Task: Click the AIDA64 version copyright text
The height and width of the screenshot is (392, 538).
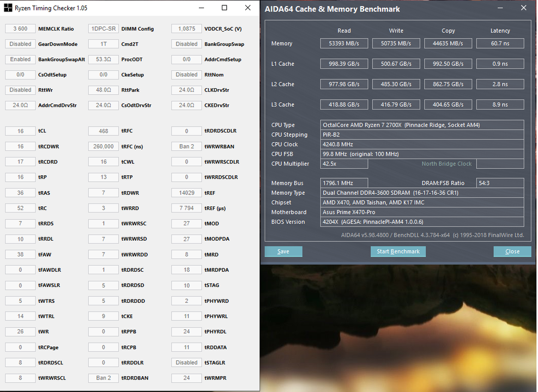Action: click(432, 235)
